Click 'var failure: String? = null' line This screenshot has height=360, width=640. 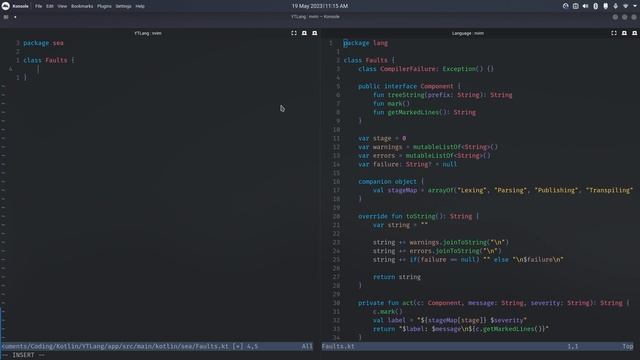[408, 164]
